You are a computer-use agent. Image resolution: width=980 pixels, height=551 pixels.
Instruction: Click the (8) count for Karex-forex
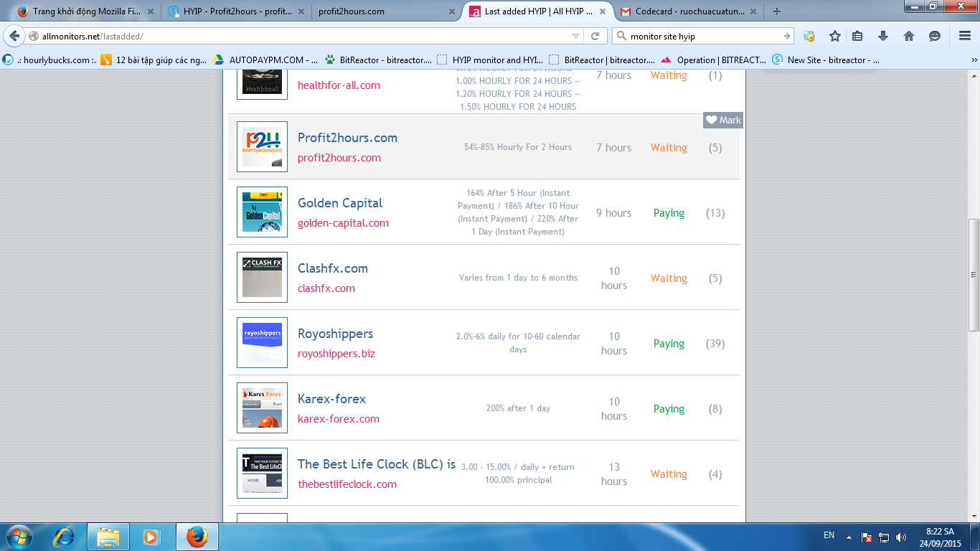[715, 409]
